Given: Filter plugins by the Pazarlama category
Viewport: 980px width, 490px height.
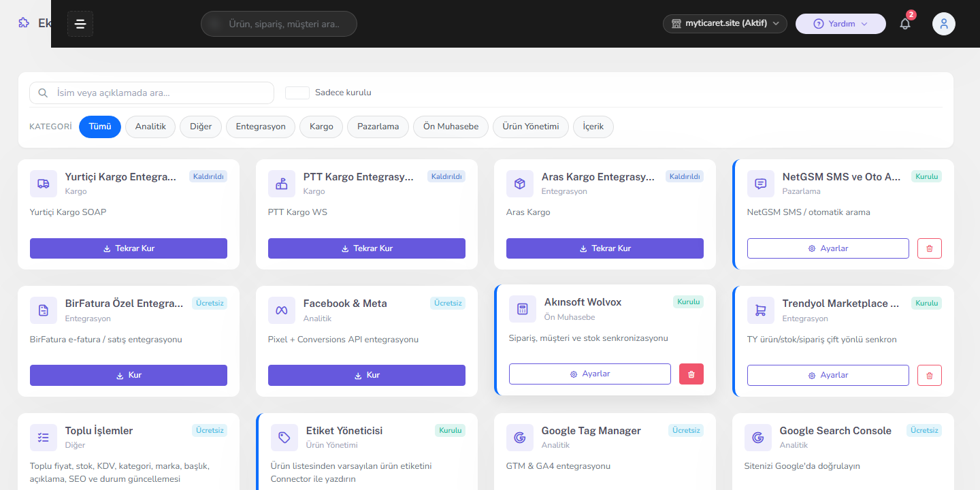Looking at the screenshot, I should [x=378, y=127].
